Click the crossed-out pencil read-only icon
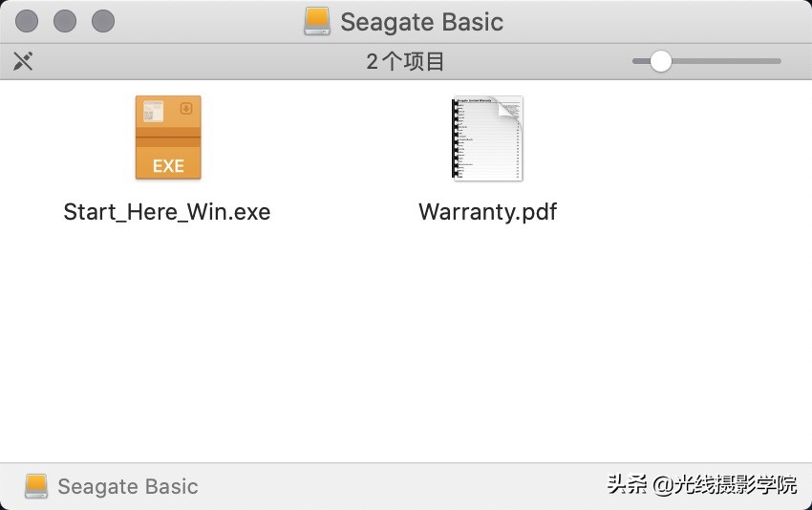The height and width of the screenshot is (510, 812). coord(23,62)
